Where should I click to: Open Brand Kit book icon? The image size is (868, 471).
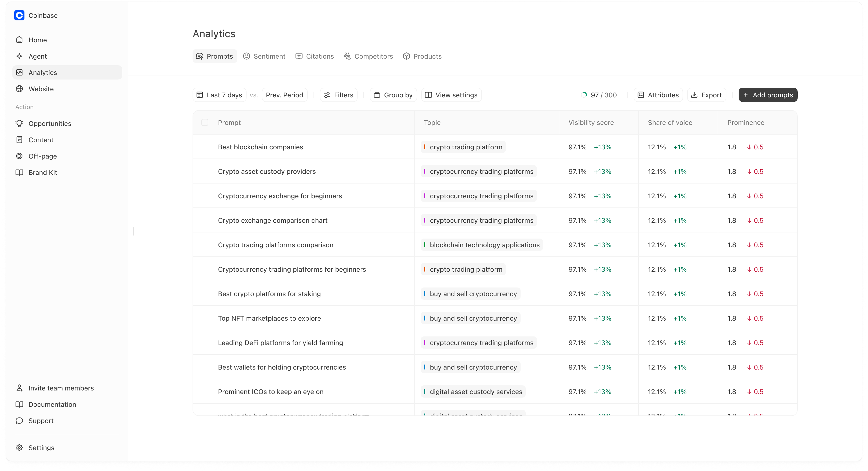click(x=20, y=173)
